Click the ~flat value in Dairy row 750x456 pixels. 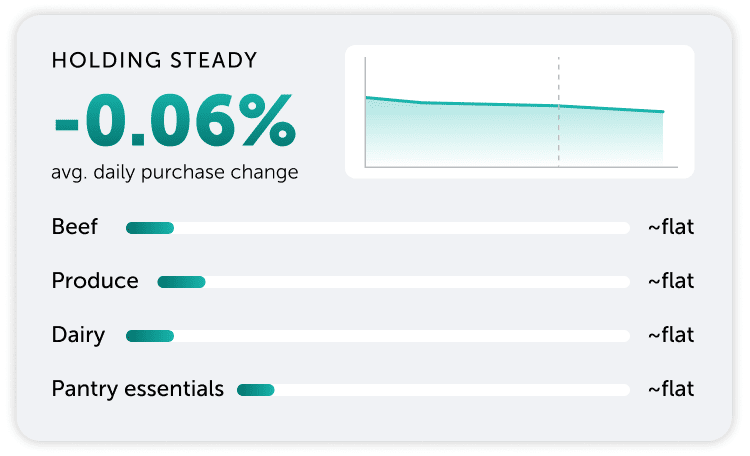point(670,335)
